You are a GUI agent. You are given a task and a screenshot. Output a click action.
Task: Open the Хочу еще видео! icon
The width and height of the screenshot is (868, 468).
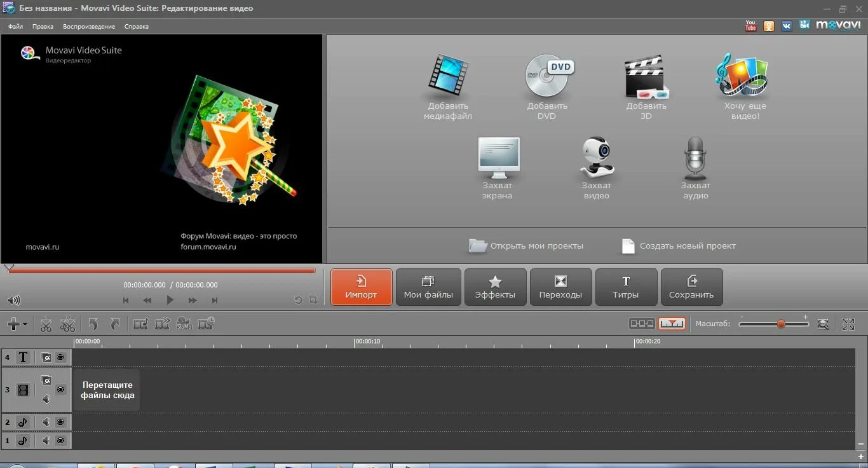pyautogui.click(x=742, y=76)
